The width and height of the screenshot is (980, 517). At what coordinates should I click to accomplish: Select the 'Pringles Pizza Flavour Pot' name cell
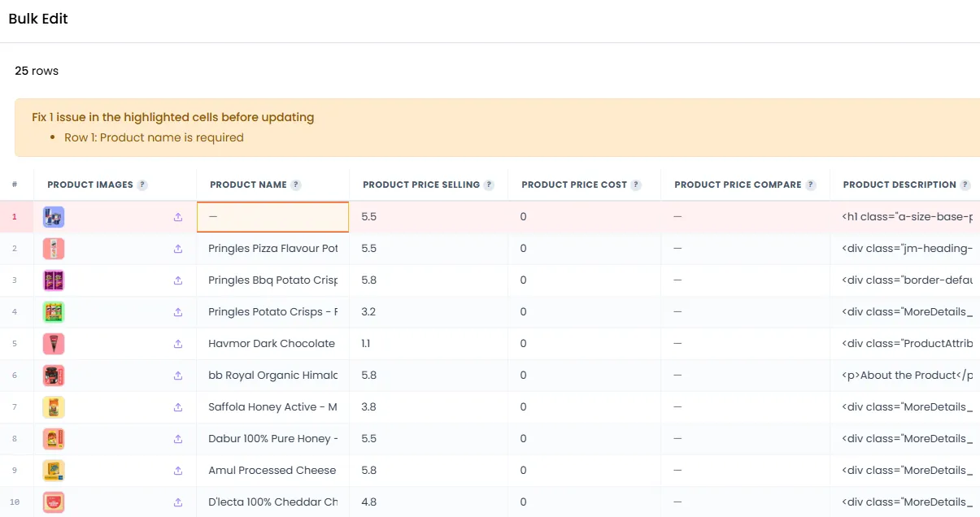click(273, 249)
